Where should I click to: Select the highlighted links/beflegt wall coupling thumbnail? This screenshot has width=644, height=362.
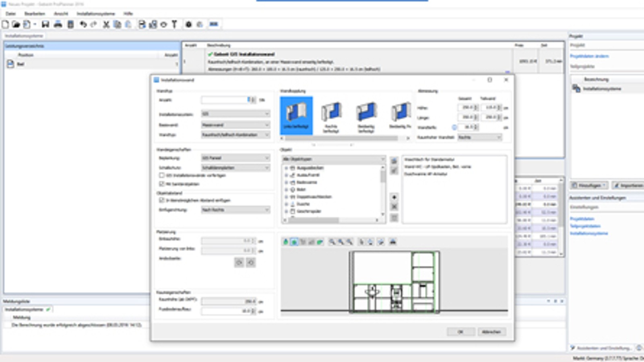(296, 115)
